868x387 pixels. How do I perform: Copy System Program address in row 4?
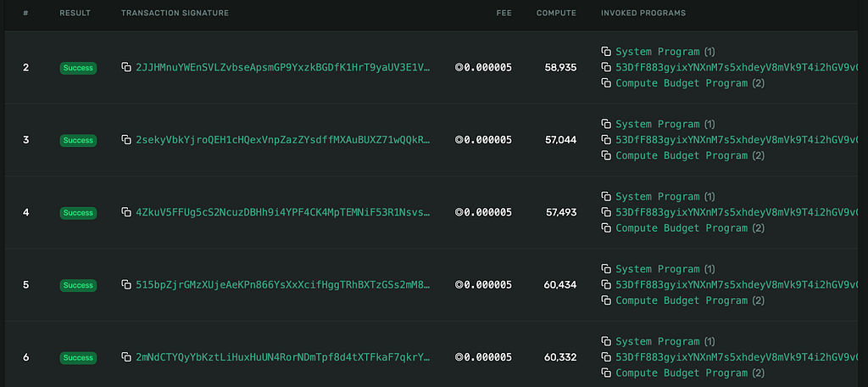(x=606, y=197)
